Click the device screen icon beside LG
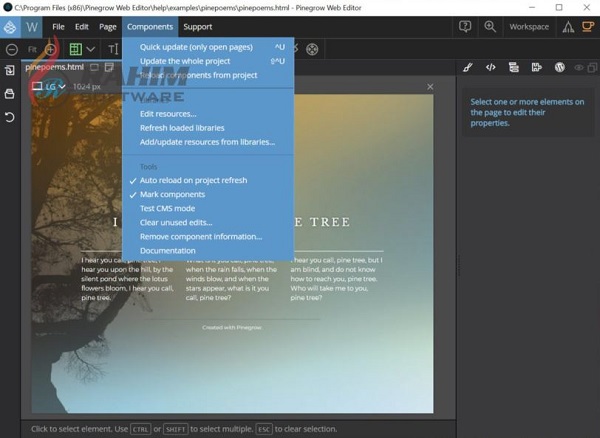The width and height of the screenshot is (600, 438). pyautogui.click(x=37, y=86)
